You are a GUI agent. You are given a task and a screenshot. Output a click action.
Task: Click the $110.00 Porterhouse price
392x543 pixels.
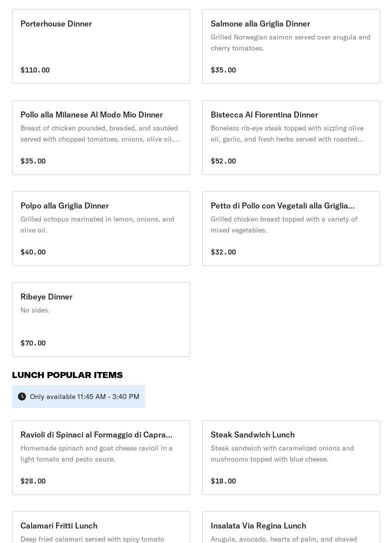pos(35,70)
